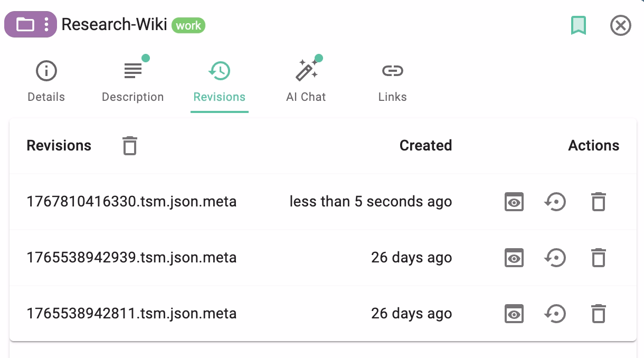The width and height of the screenshot is (644, 358).
Task: Preview revision 1765538942811.tsm.json.meta
Action: click(x=514, y=314)
